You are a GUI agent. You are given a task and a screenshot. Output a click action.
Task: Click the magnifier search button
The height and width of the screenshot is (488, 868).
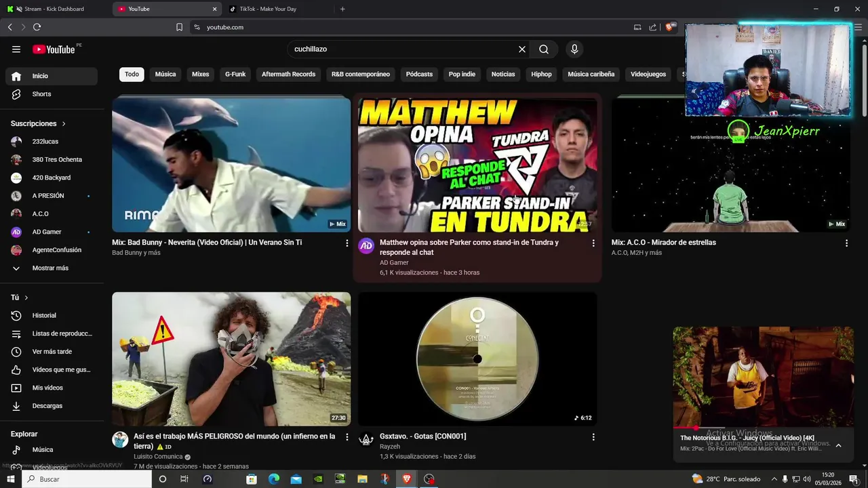coord(544,49)
